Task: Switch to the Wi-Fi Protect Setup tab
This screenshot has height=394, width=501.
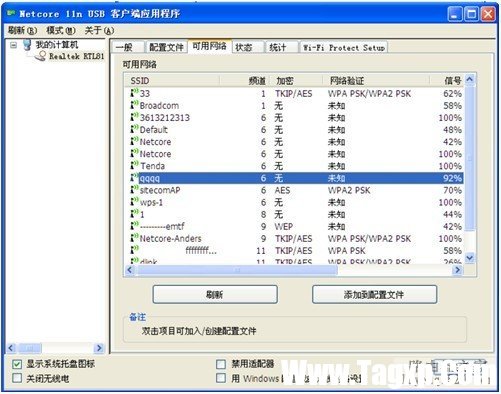Action: [x=344, y=47]
